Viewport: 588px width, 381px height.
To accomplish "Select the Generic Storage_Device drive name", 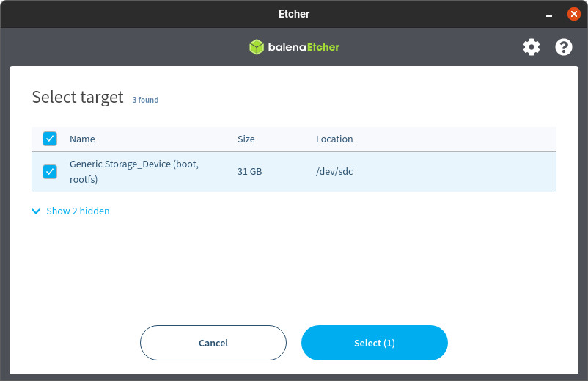I will [x=133, y=172].
